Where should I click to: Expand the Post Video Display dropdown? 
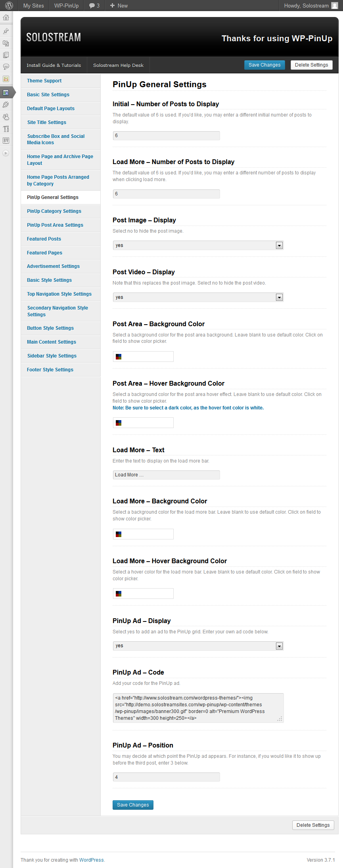point(198,297)
